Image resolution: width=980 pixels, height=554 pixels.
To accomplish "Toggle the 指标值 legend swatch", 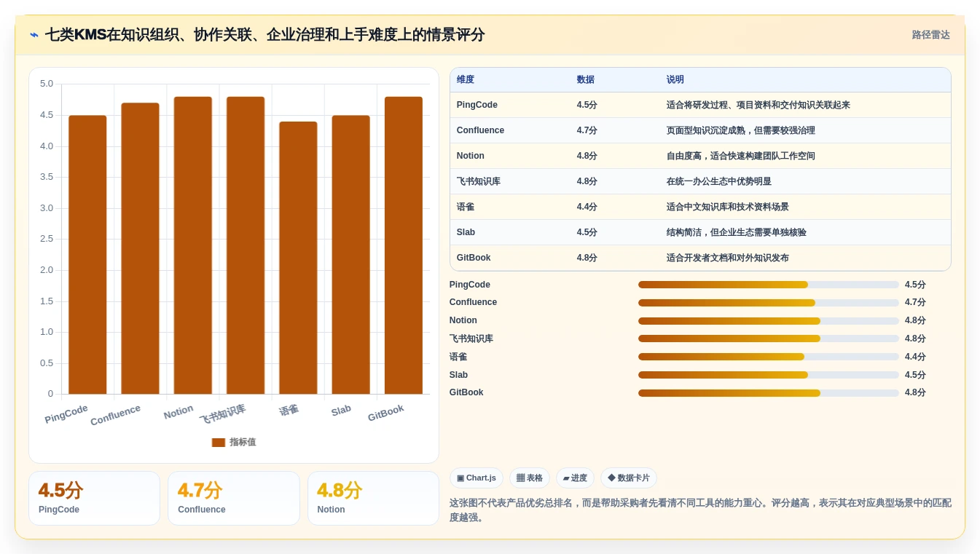I will [219, 443].
